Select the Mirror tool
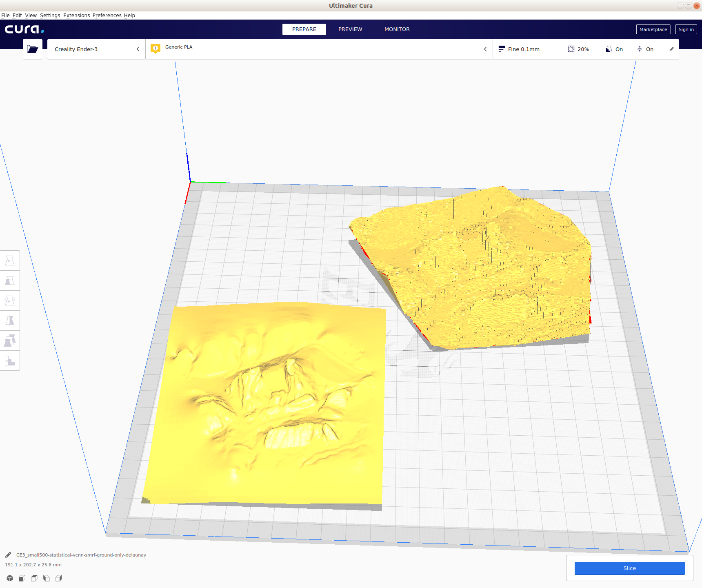 (x=9, y=320)
